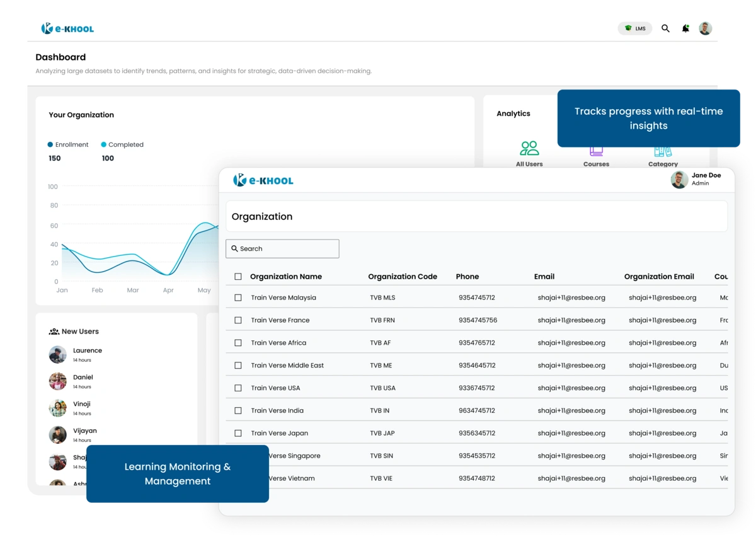The image size is (756, 537).
Task: Click the magnifier inside the Organization search box
Action: (x=234, y=248)
